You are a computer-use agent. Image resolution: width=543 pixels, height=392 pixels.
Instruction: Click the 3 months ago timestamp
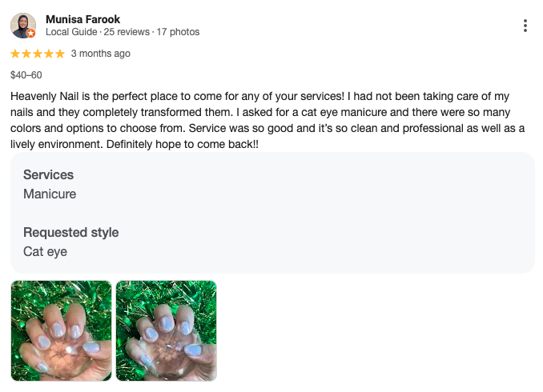coord(101,54)
